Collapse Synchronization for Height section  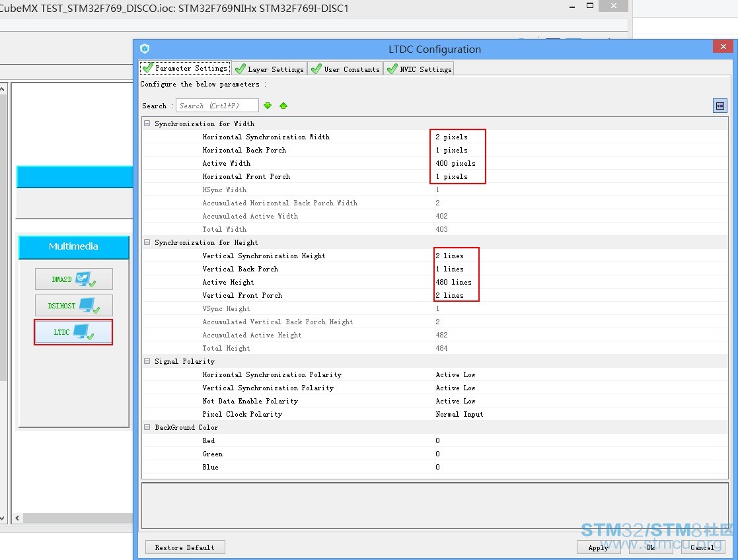click(147, 242)
